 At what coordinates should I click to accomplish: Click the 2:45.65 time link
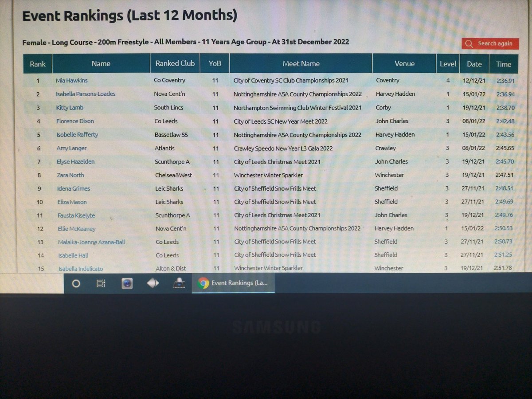point(505,148)
